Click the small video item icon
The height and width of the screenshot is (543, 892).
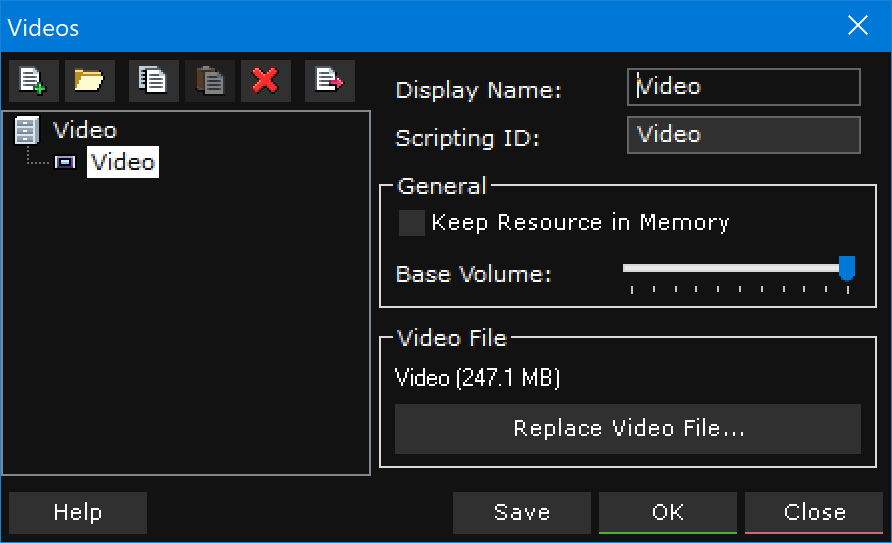65,162
